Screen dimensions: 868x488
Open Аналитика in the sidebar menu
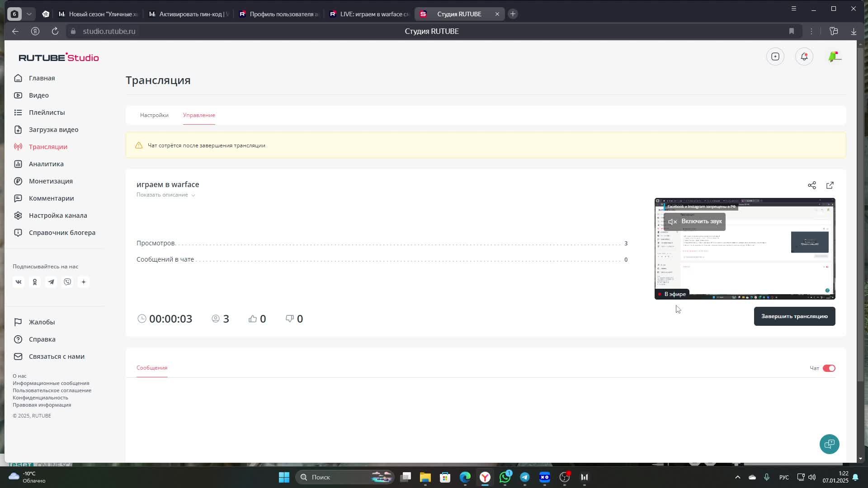pos(46,164)
